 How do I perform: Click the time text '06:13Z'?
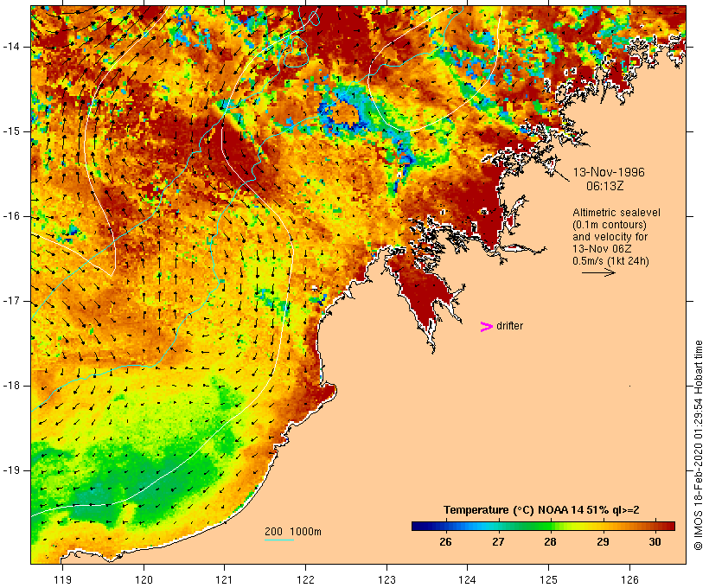click(x=605, y=186)
